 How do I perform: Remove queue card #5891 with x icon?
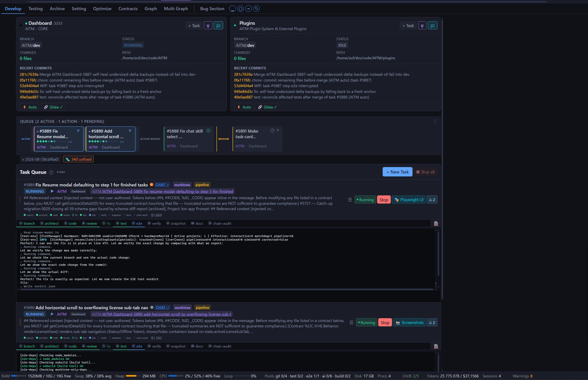point(278,130)
